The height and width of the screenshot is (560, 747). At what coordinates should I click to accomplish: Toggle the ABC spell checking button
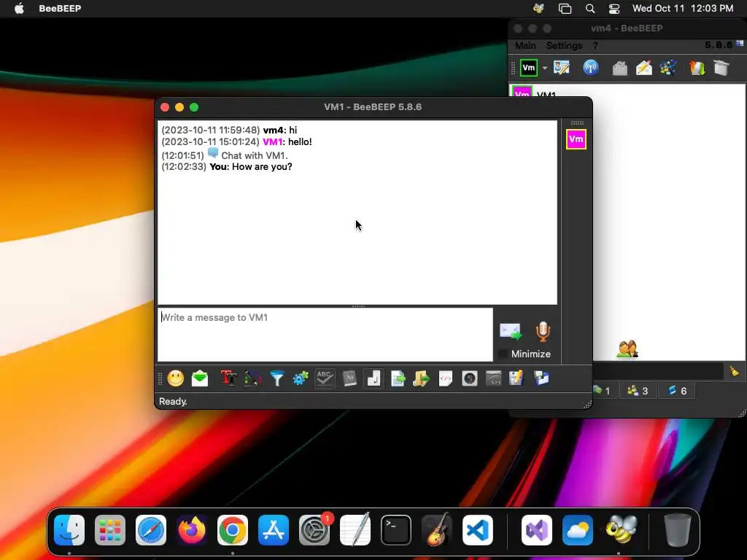pyautogui.click(x=325, y=378)
